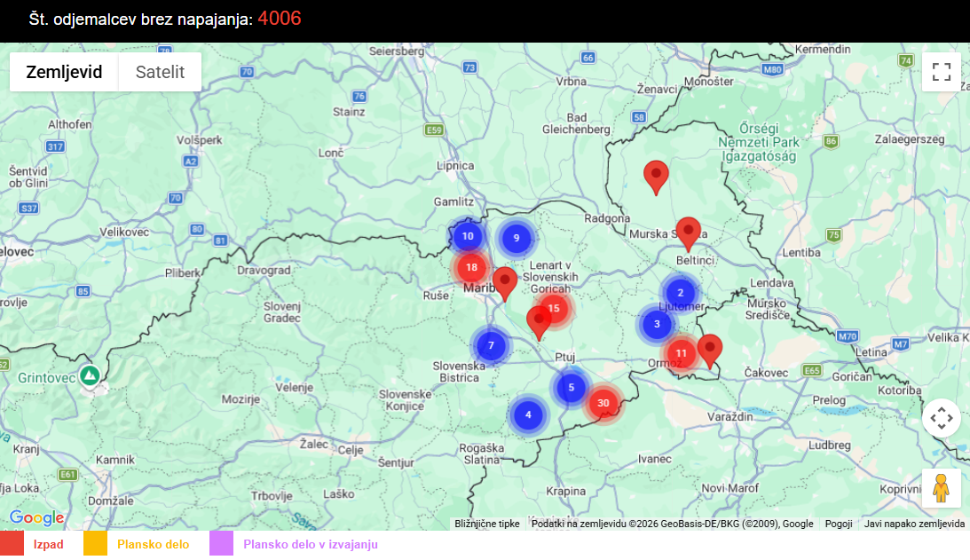
Task: Click the fullscreen toggle icon
Action: [x=941, y=72]
